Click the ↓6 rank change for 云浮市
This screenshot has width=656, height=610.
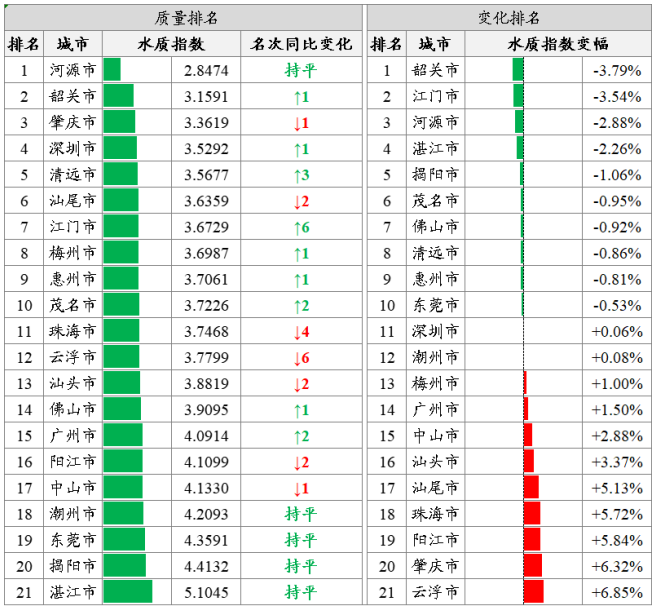coord(300,357)
